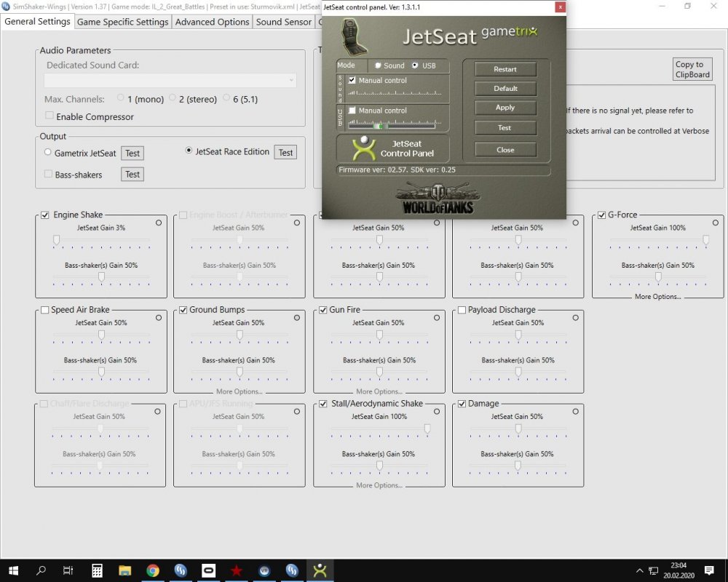The height and width of the screenshot is (582, 728).
Task: Uncheck the Engine Shake effect checkbox
Action: coord(45,215)
